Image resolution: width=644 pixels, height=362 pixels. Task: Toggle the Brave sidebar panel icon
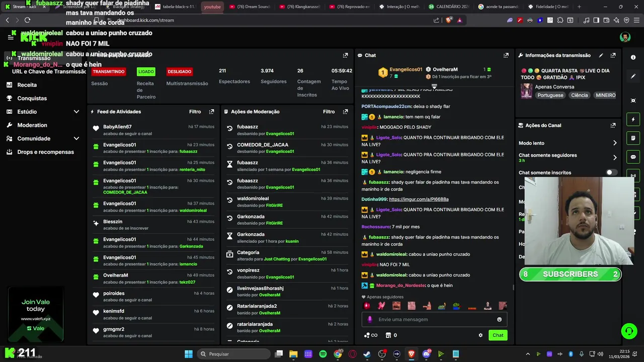point(596,20)
